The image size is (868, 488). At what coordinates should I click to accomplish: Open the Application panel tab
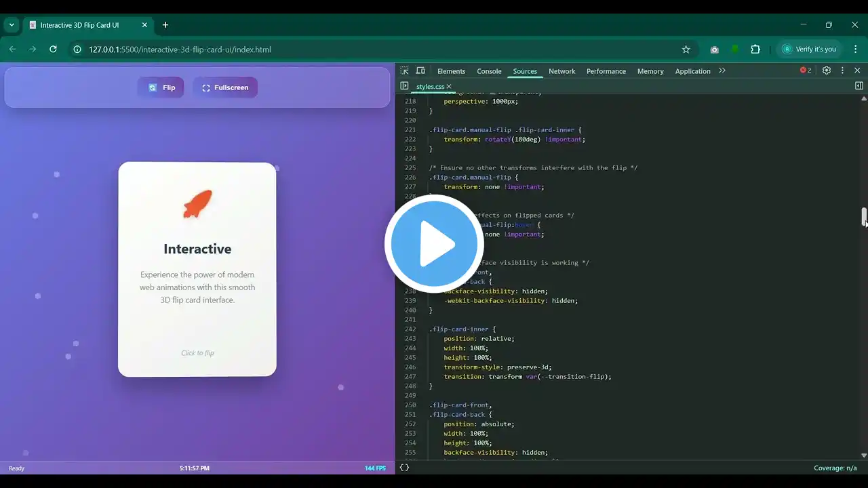click(692, 71)
